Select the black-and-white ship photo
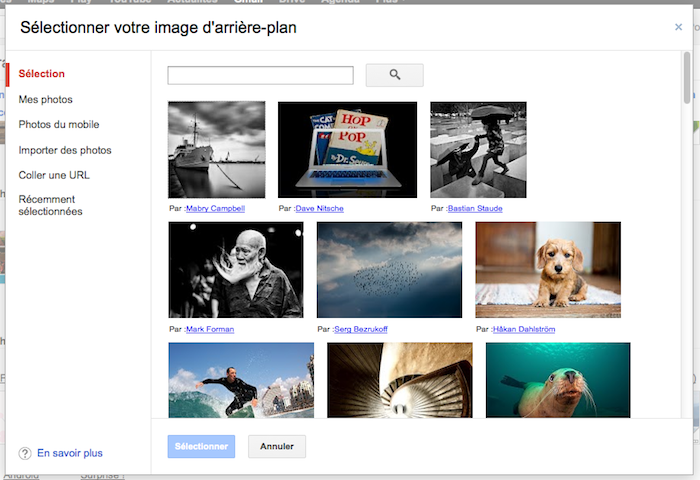This screenshot has width=700, height=480. 217,150
